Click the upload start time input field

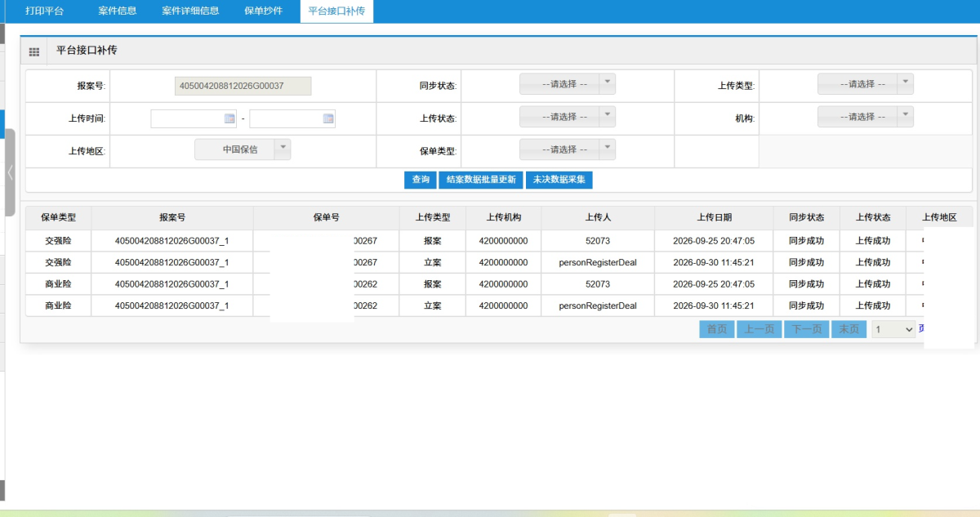(194, 119)
